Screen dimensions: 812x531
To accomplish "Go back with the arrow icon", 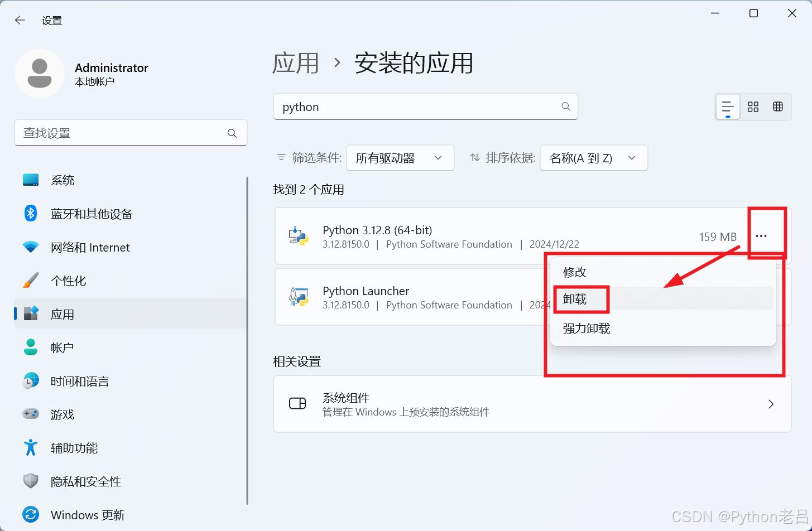I will click(20, 20).
